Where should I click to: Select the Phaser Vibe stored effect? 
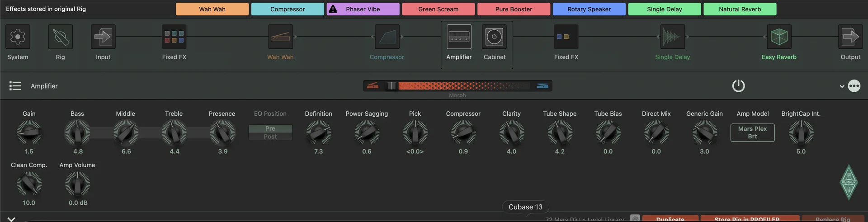tap(363, 9)
